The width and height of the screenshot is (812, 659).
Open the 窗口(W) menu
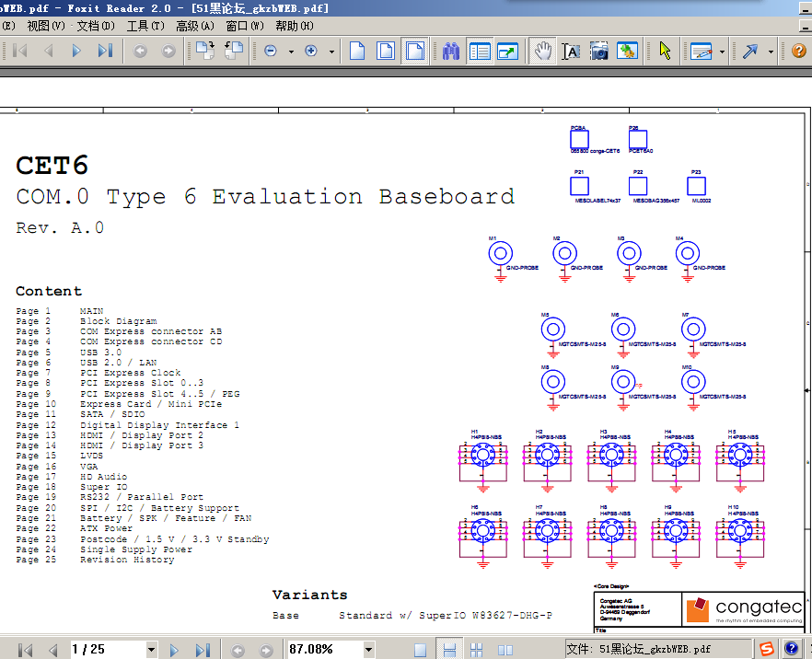click(245, 26)
